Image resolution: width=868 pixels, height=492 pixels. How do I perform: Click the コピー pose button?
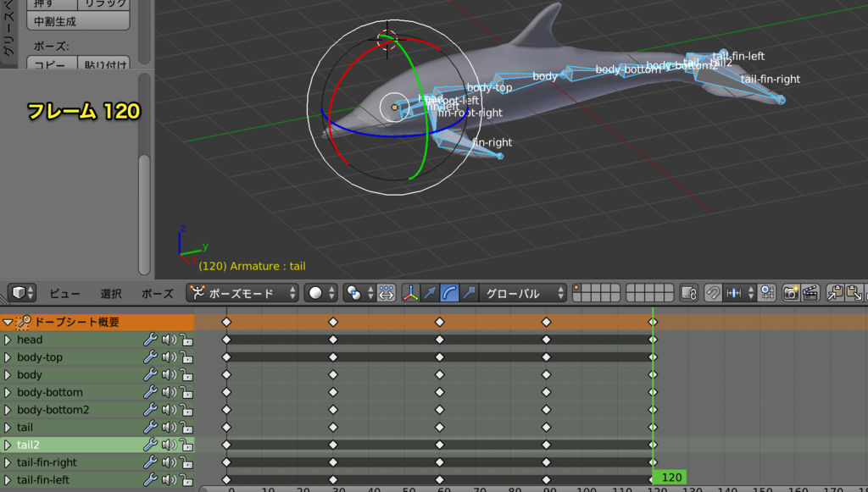(52, 62)
